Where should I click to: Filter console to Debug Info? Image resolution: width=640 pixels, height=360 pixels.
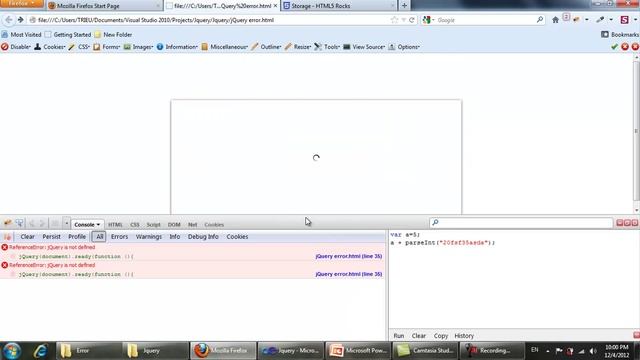click(203, 237)
